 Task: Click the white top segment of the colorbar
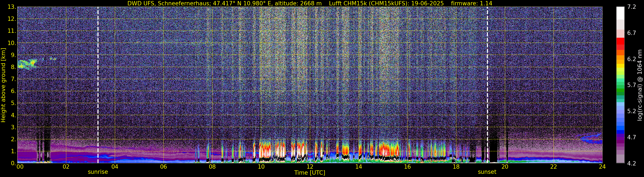tap(620, 13)
